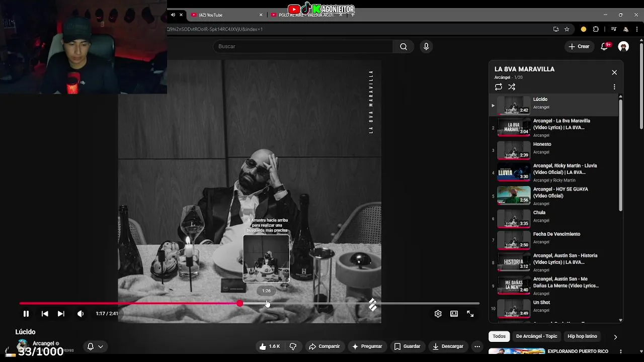Image resolution: width=644 pixels, height=362 pixels.
Task: Open the browser profile icon
Action: (625, 29)
